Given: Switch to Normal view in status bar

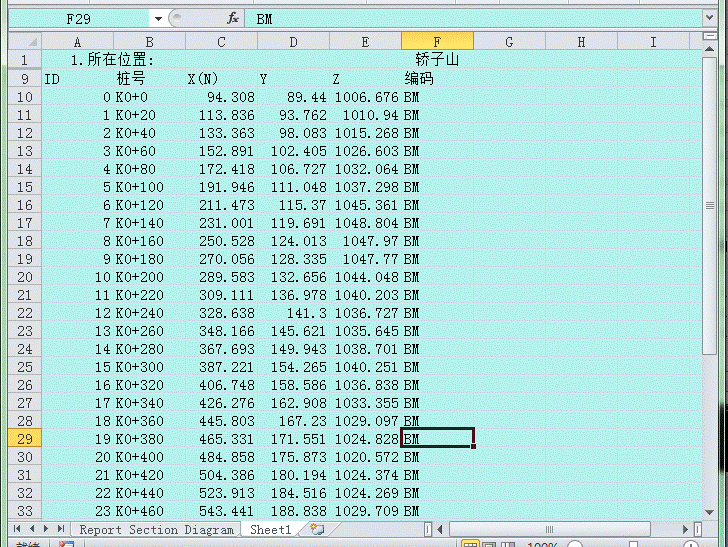Looking at the screenshot, I should 468,545.
